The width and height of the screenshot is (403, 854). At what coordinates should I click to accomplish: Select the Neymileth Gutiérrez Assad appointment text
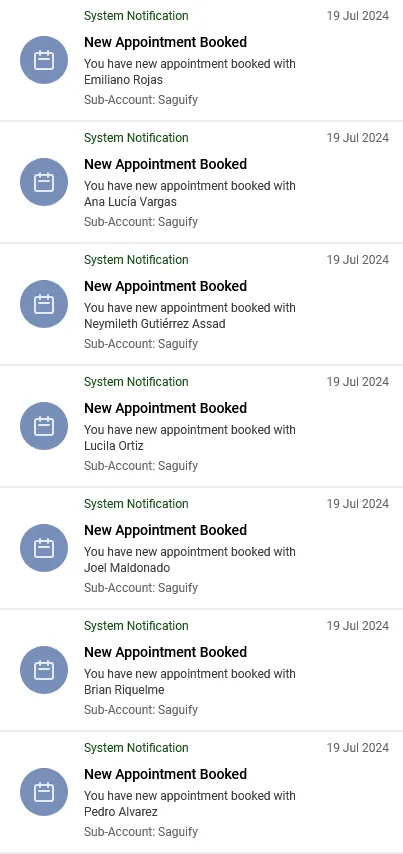190,316
